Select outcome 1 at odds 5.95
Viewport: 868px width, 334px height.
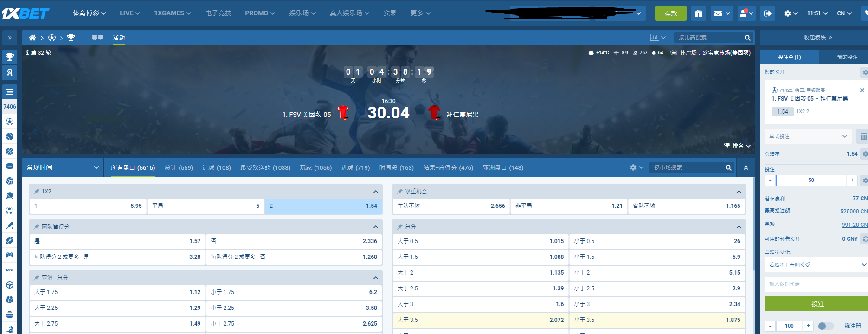88,206
